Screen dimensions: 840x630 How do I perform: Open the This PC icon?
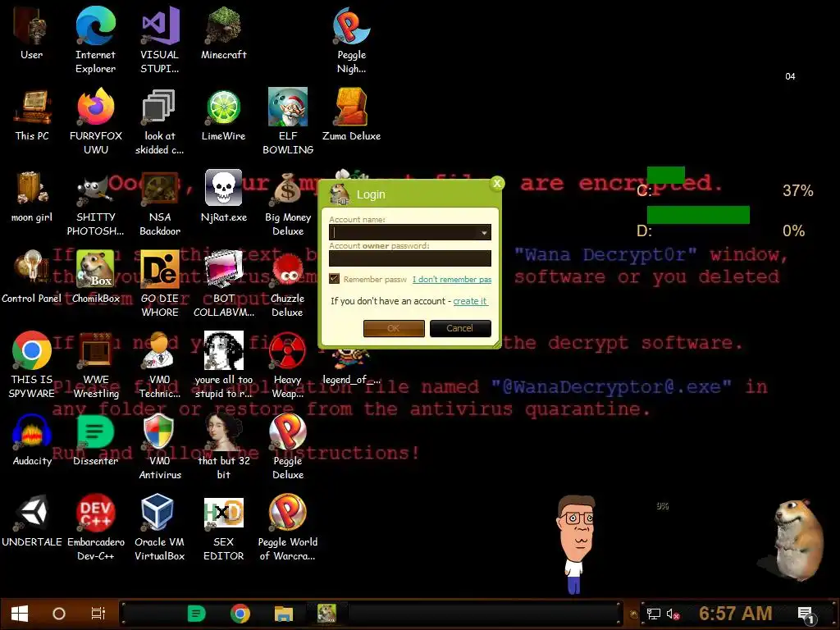[x=32, y=115]
